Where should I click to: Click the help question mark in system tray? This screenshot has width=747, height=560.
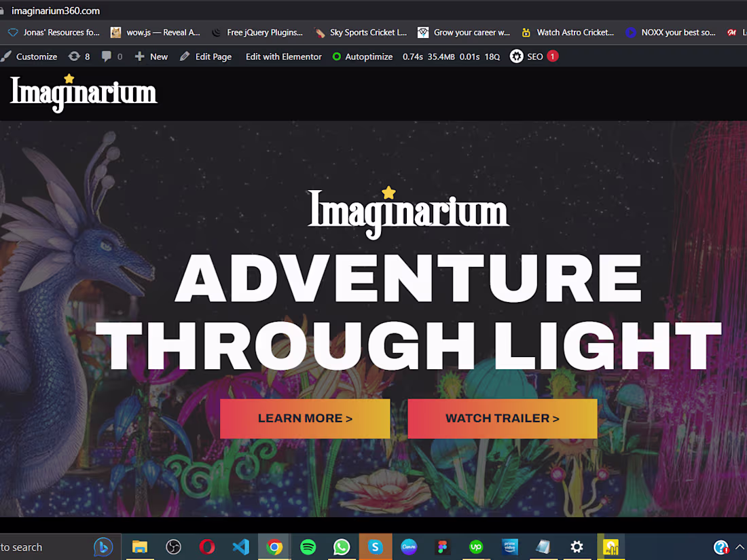[721, 547]
